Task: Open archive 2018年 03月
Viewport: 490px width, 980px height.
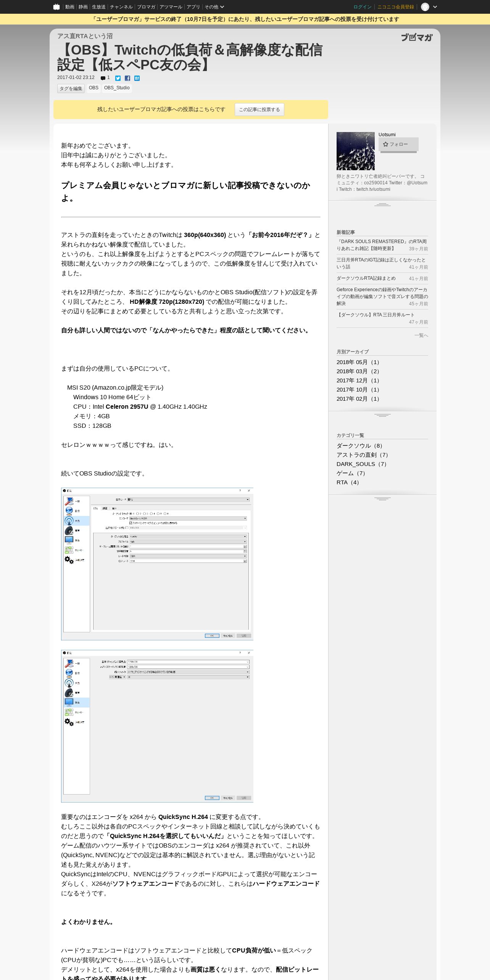Action: (359, 371)
